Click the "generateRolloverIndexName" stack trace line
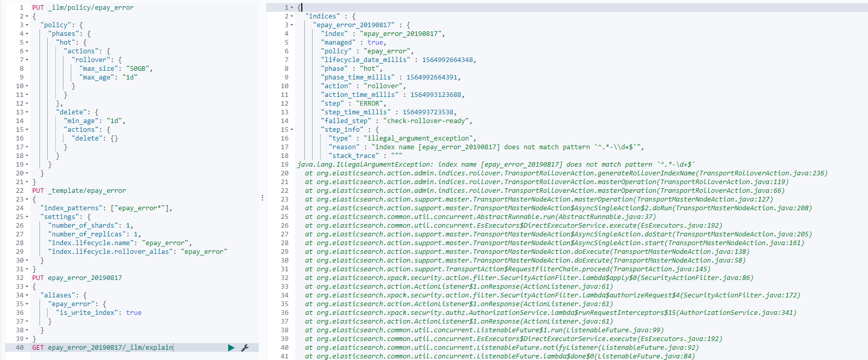868x360 pixels. [x=566, y=173]
